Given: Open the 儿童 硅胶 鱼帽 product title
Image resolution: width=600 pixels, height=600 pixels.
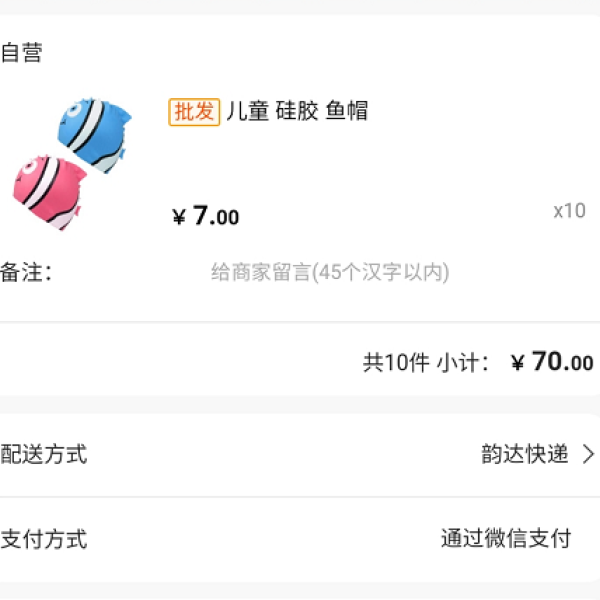Looking at the screenshot, I should point(297,111).
